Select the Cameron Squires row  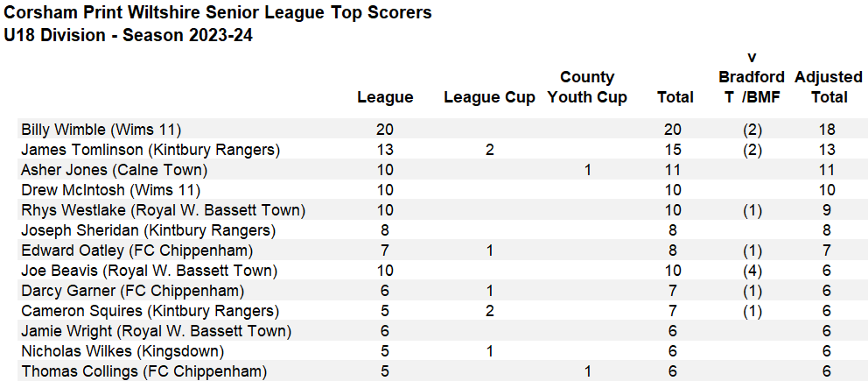442,311
